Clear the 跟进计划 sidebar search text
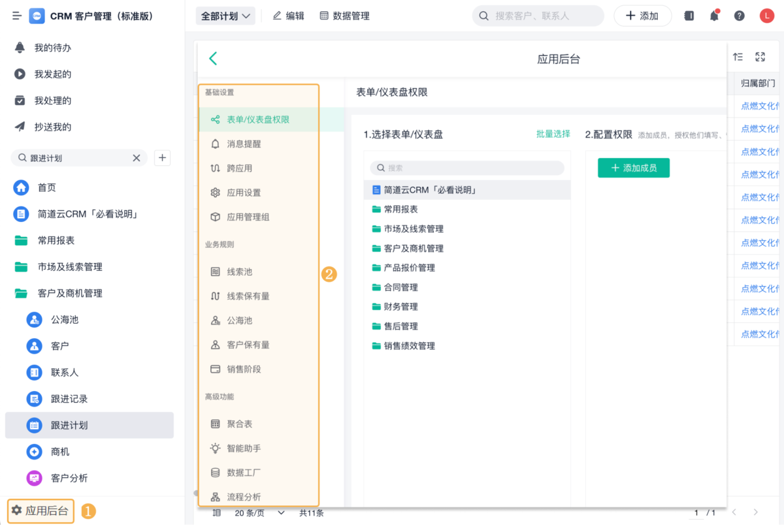Image resolution: width=784 pixels, height=532 pixels. (137, 158)
